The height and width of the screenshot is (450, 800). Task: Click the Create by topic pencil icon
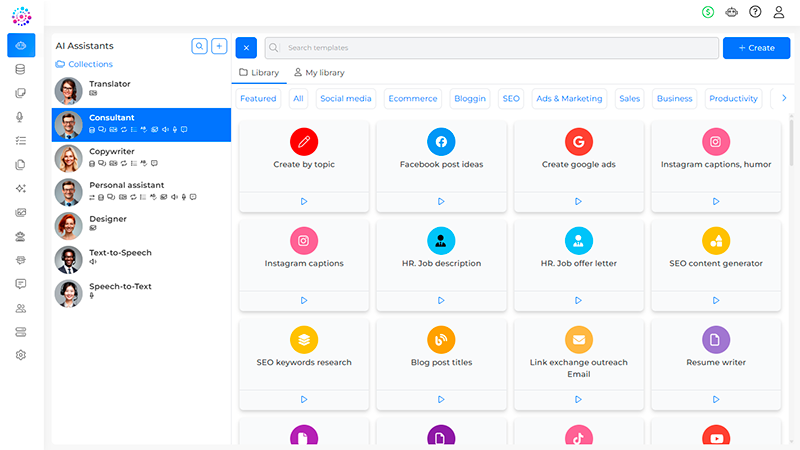click(304, 142)
